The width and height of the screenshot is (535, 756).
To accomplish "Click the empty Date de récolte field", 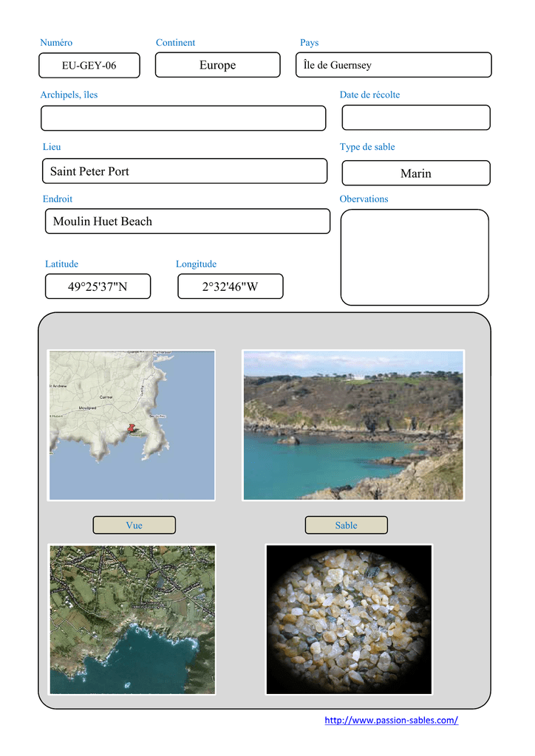I will click(x=415, y=117).
